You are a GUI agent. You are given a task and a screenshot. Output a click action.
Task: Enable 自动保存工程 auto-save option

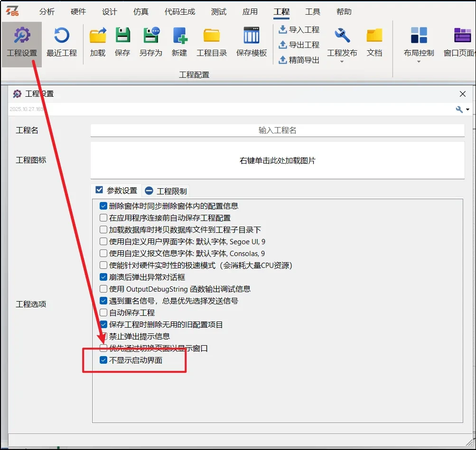(x=103, y=312)
